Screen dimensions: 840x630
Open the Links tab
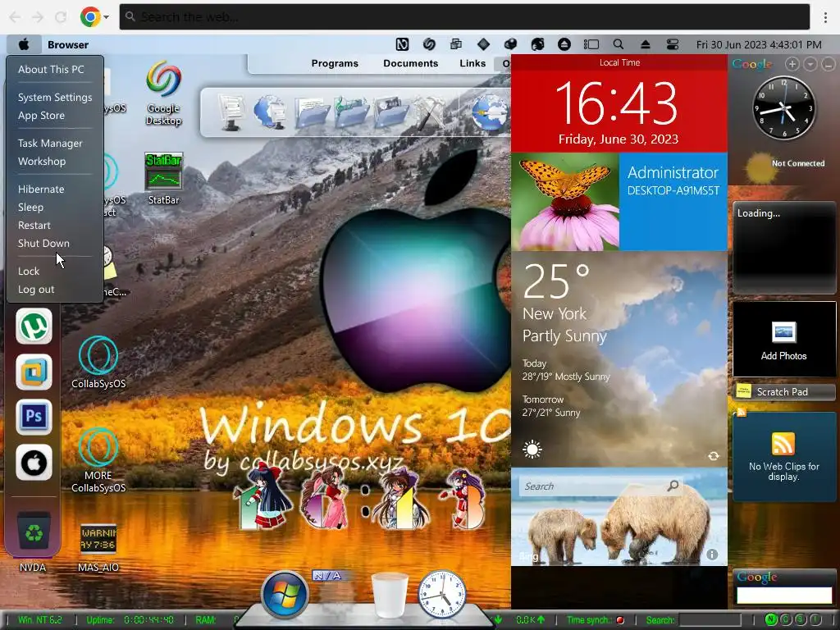pyautogui.click(x=472, y=63)
